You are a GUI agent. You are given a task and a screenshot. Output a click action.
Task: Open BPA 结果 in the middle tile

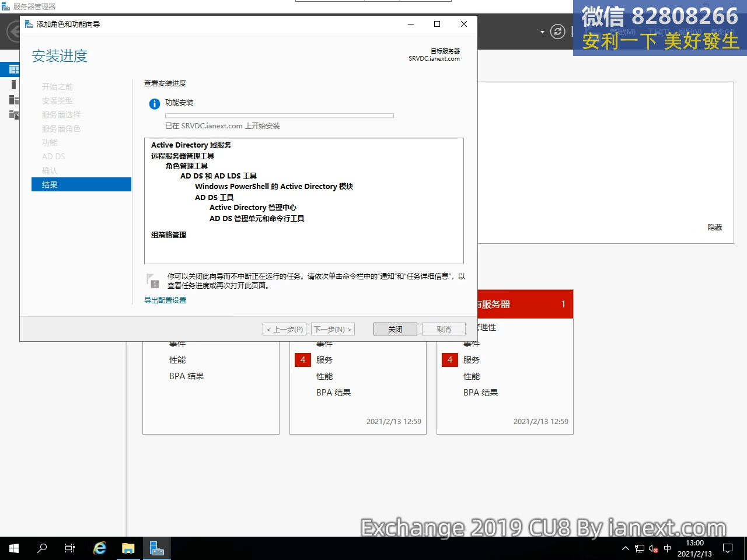pos(334,393)
